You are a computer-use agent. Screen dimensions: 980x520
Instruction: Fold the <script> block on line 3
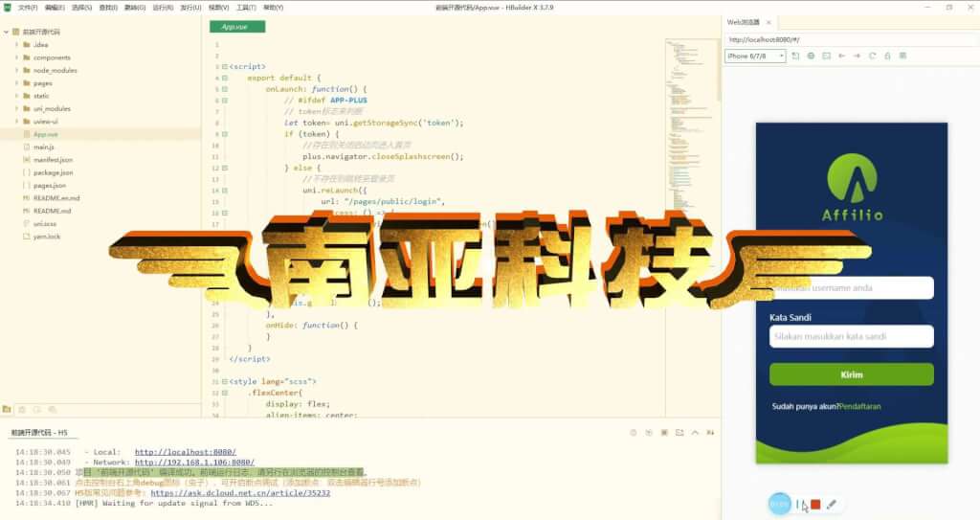(225, 67)
